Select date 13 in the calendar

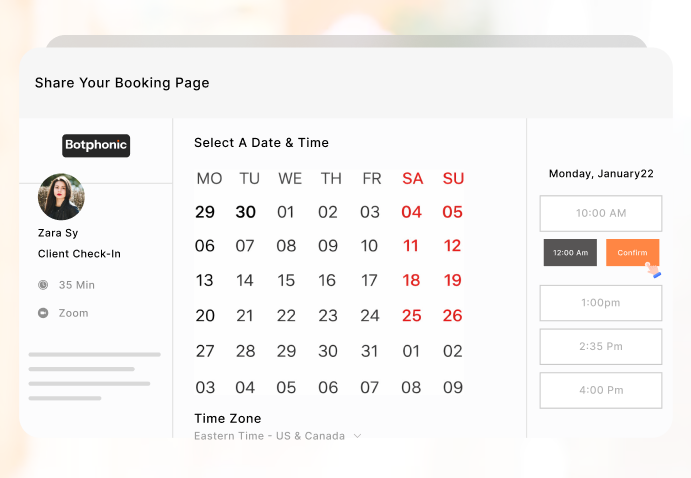point(204,280)
